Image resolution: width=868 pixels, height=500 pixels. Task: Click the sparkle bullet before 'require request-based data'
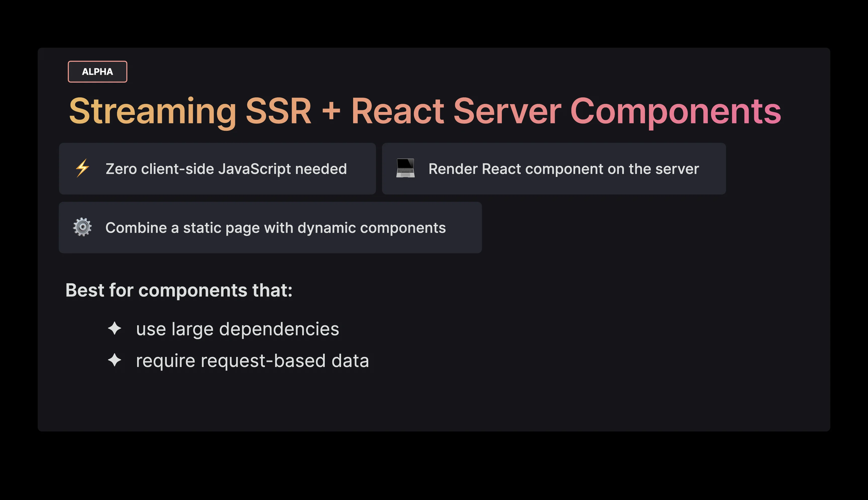115,360
